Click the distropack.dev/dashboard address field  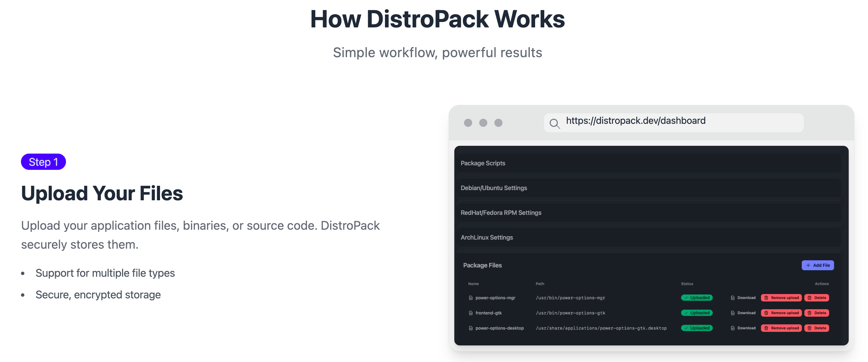[x=673, y=121]
